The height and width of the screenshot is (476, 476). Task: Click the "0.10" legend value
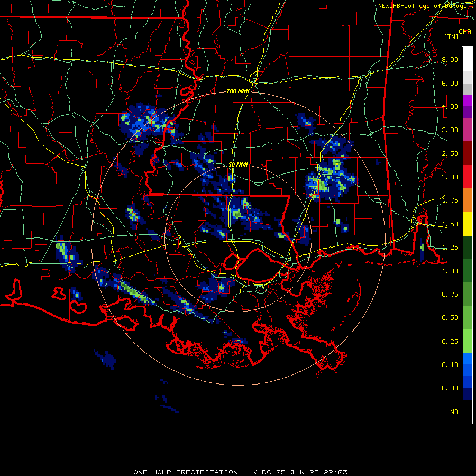point(450,365)
